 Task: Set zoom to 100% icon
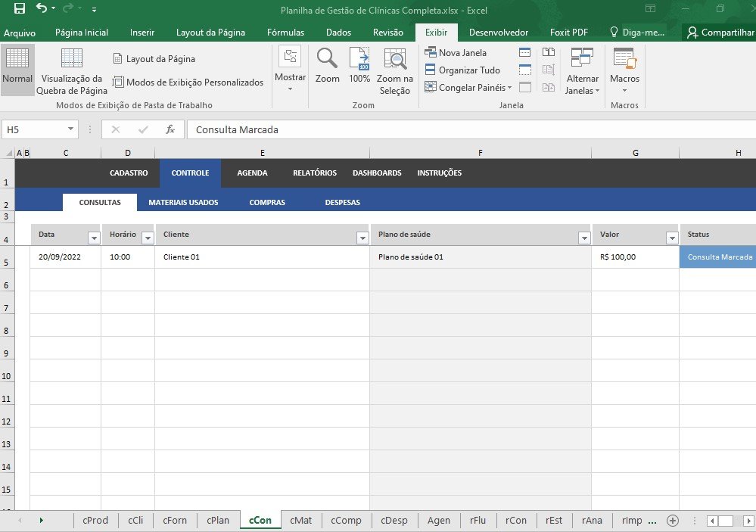coord(359,65)
